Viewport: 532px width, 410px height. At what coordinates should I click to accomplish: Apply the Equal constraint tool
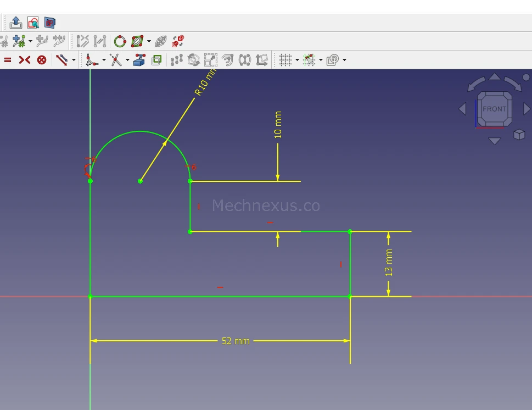pos(8,60)
